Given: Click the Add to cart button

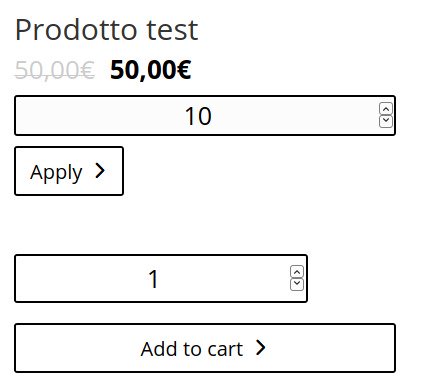Looking at the screenshot, I should [x=205, y=348].
